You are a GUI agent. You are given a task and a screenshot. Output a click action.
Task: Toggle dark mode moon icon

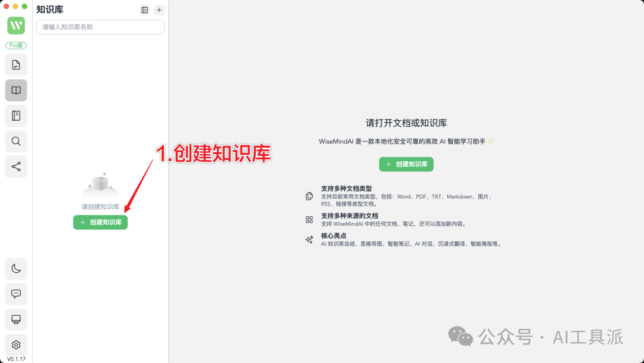[16, 269]
